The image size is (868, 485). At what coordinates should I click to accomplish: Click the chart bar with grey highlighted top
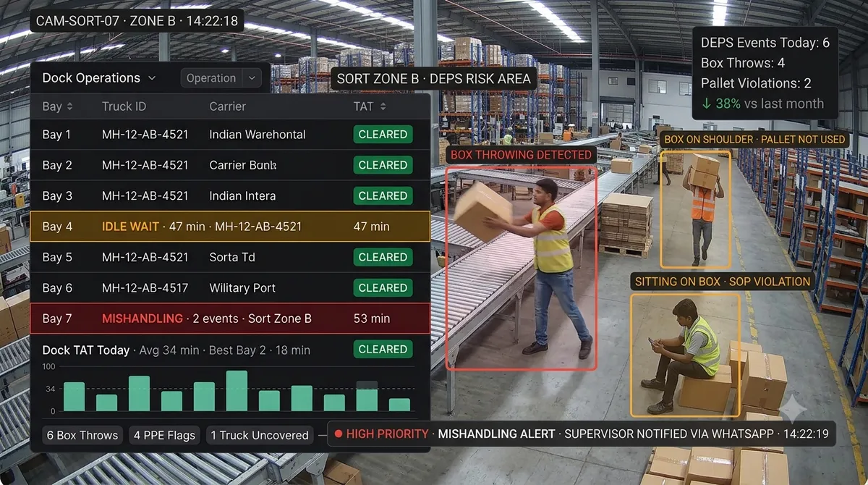point(367,396)
